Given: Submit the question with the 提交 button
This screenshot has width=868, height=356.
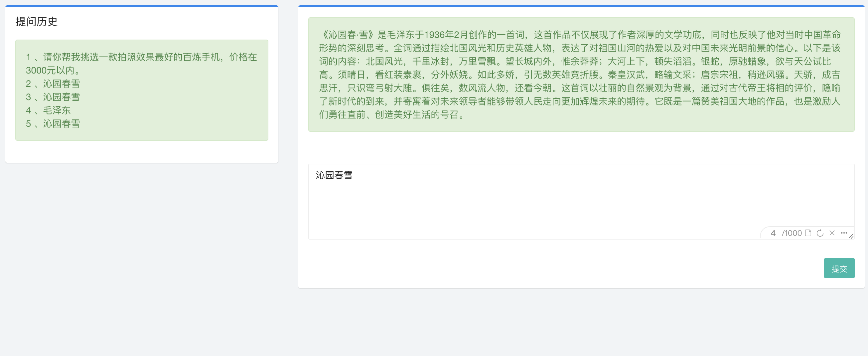Looking at the screenshot, I should [x=839, y=268].
